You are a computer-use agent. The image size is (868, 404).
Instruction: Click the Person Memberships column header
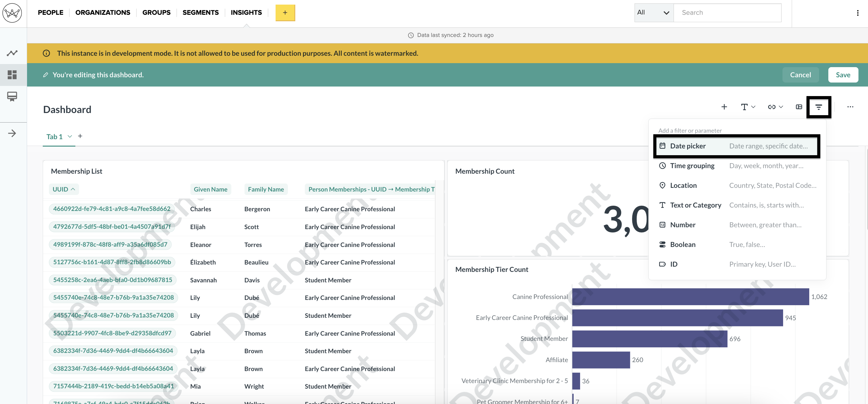(x=370, y=189)
